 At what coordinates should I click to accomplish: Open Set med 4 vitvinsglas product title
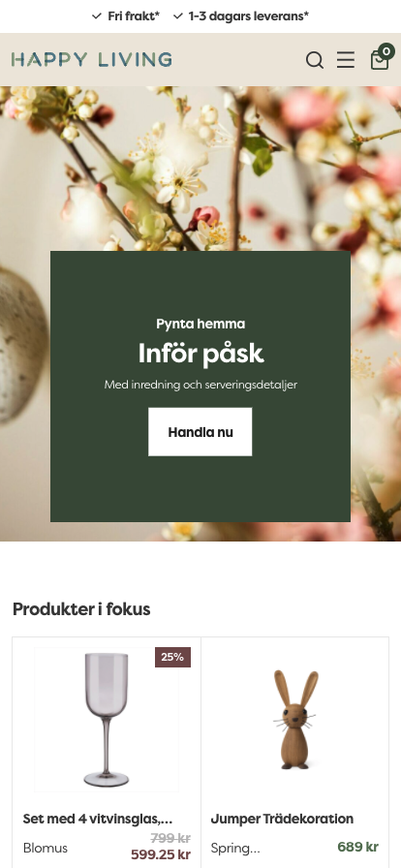[98, 819]
